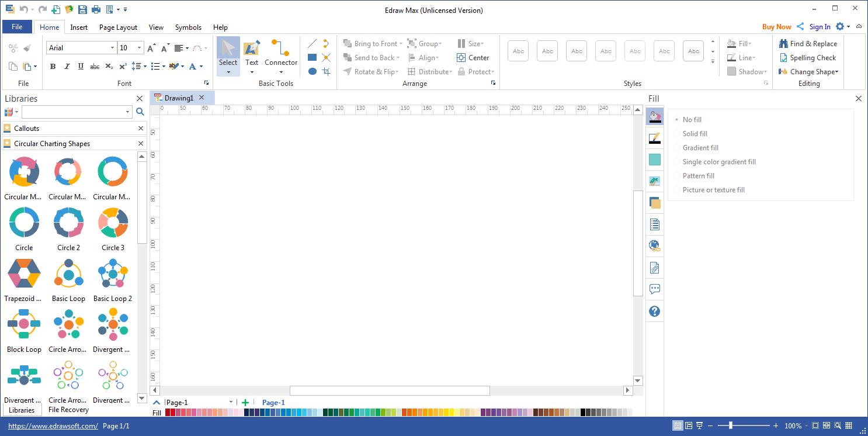The height and width of the screenshot is (436, 868).
Task: Activate the Select pointer tool
Action: [228, 56]
